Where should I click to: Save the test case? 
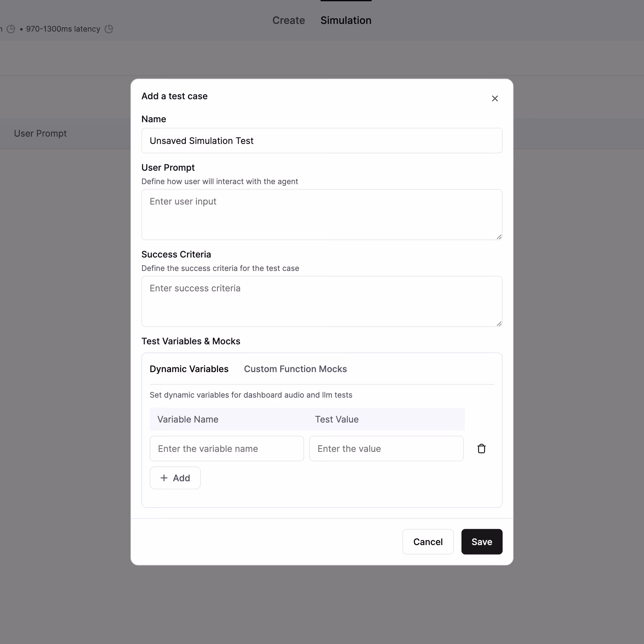481,542
